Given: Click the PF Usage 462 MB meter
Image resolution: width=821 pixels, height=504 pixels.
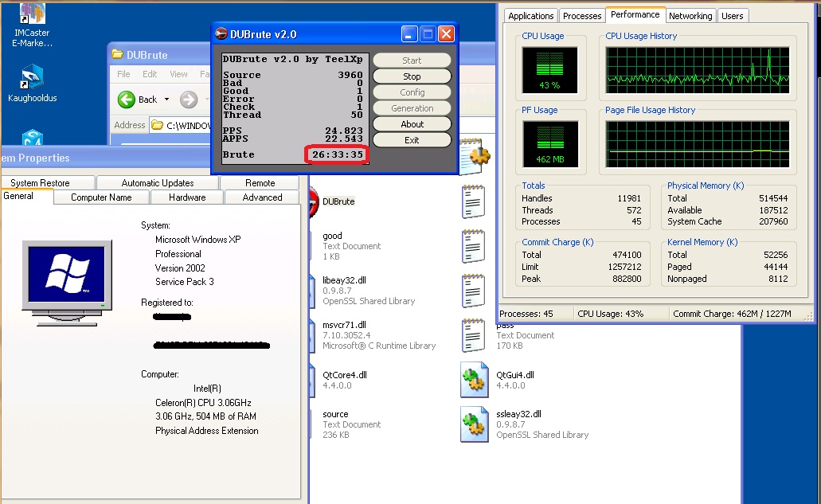Looking at the screenshot, I should click(549, 144).
